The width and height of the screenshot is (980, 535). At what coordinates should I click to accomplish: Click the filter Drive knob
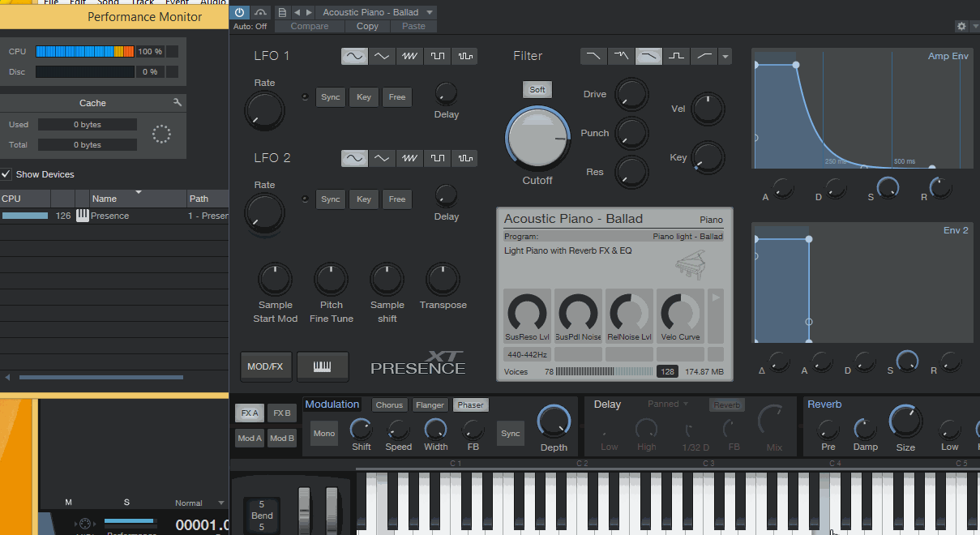pyautogui.click(x=632, y=95)
